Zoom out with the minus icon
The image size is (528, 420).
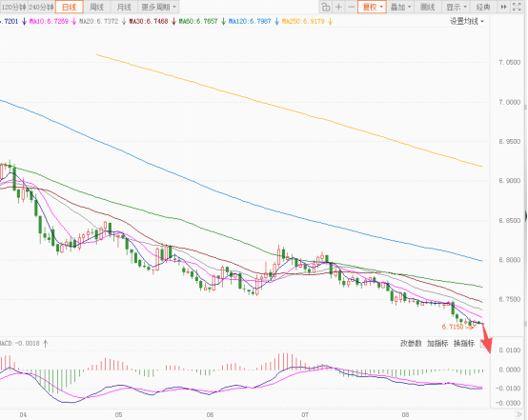(351, 7)
